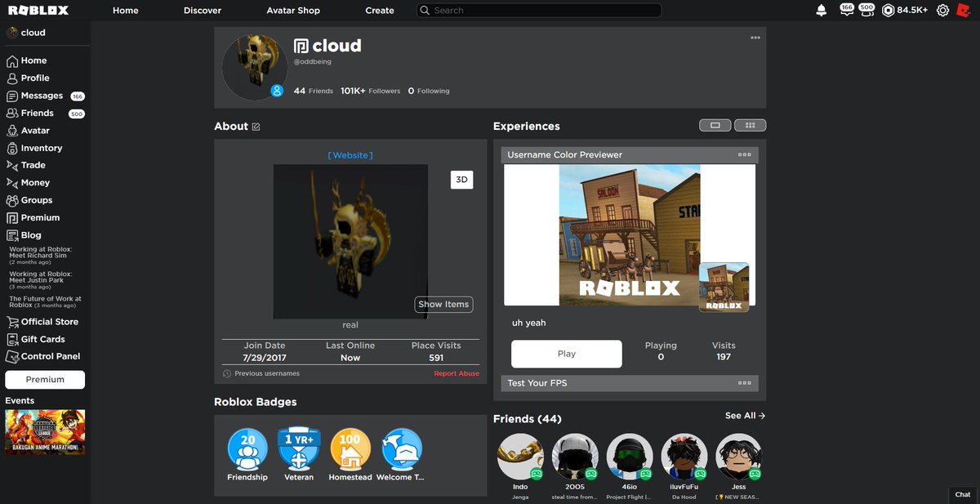
Task: Toggle the avatar 3D view button
Action: pos(461,180)
